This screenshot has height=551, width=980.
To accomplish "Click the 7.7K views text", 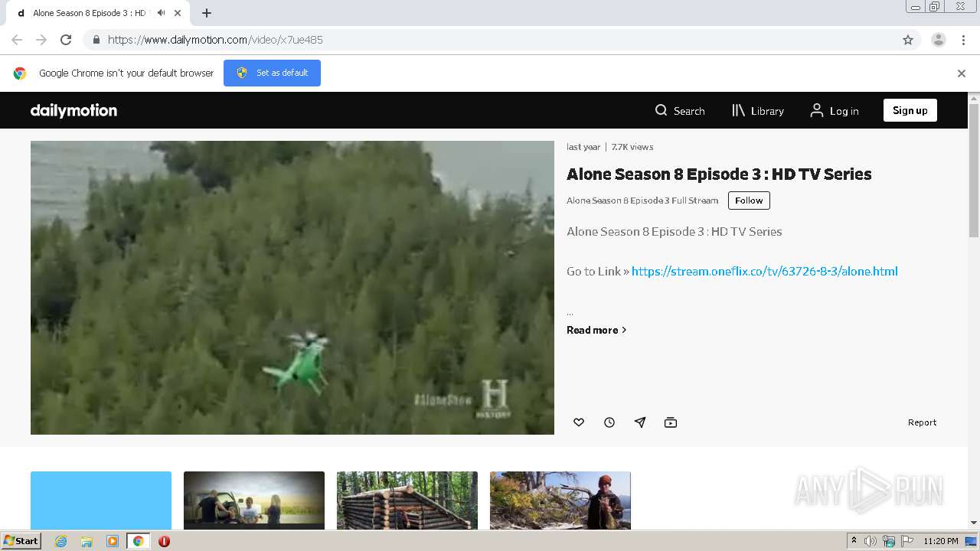I will coord(632,147).
